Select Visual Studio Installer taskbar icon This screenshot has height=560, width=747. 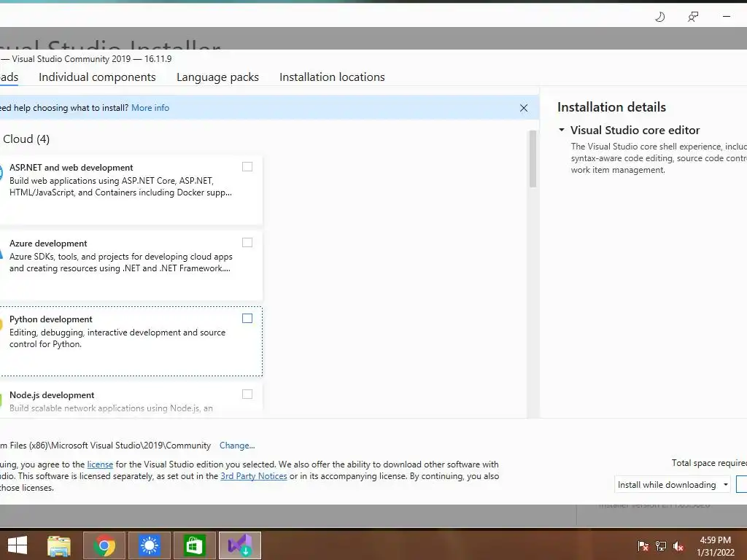[239, 545]
